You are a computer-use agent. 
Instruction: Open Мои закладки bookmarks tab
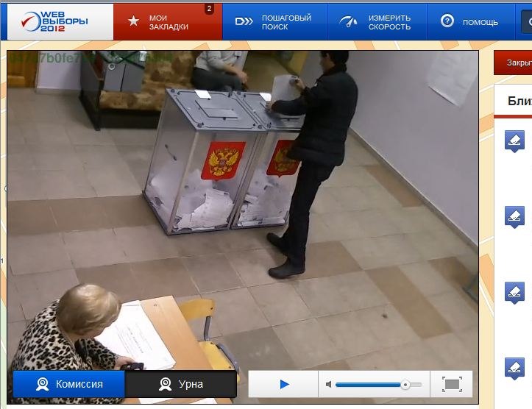click(168, 21)
